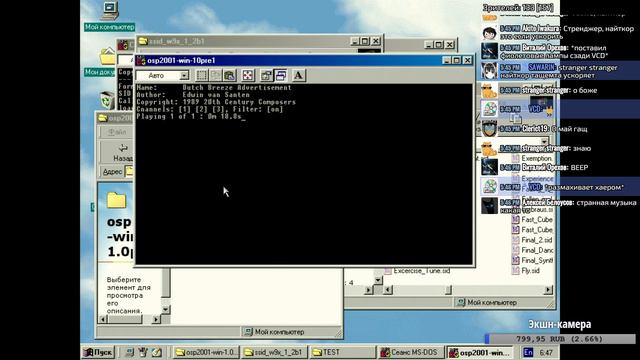Click the Mark selection toolbar icon

[x=202, y=76]
